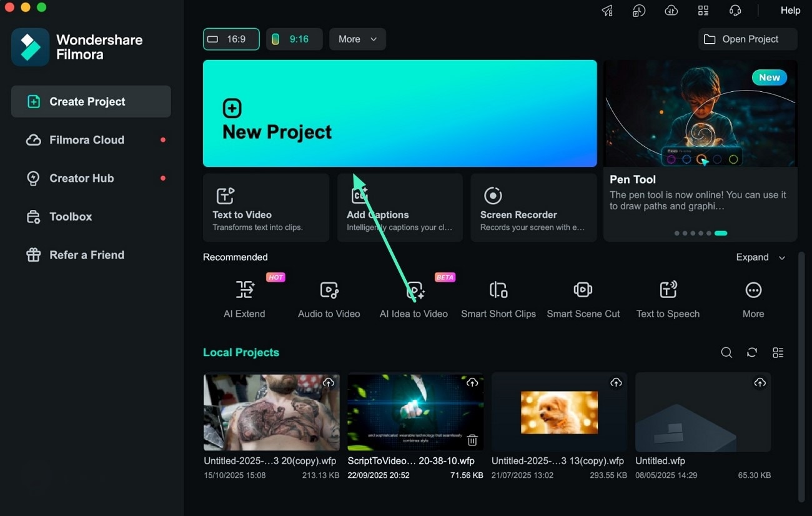Upload Untitled.wfp to cloud
Viewport: 812px width, 516px height.
(x=760, y=382)
